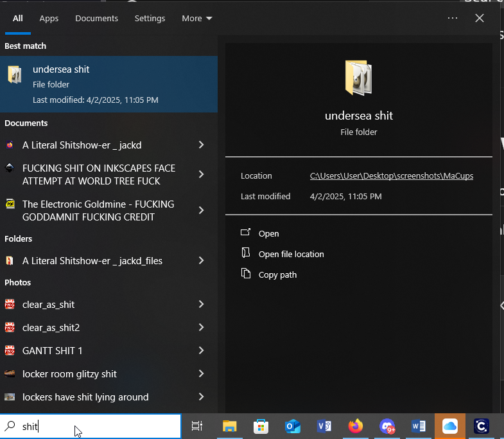
Task: Switch to the Documents search tab
Action: pyautogui.click(x=96, y=19)
